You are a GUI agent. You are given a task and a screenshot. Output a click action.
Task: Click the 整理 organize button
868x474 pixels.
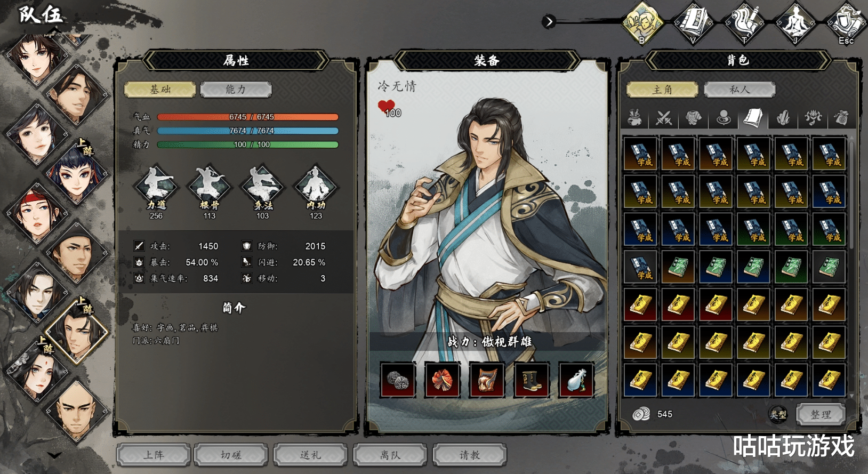click(x=821, y=414)
